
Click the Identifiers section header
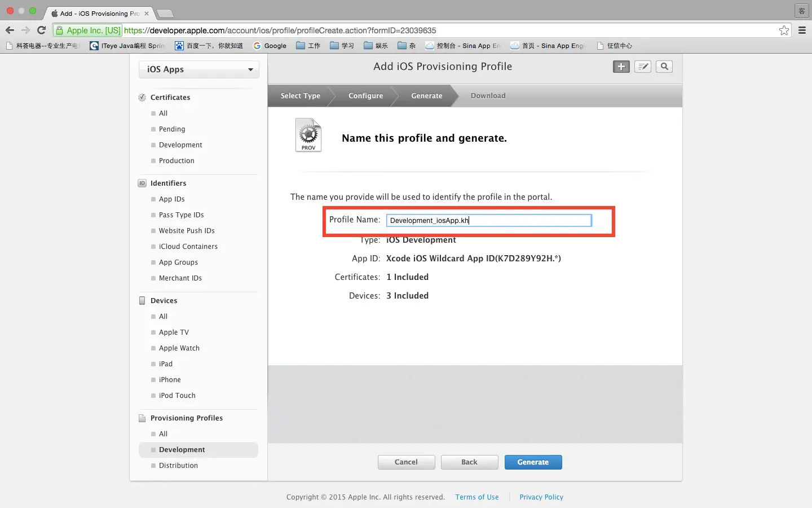(x=168, y=183)
